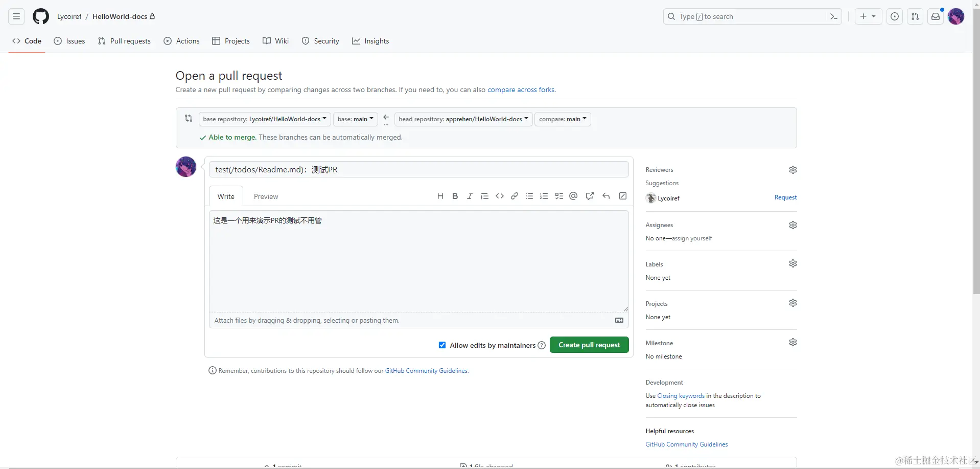Open the Labels gear settings
Screen dimensions: 980x469
pyautogui.click(x=792, y=263)
